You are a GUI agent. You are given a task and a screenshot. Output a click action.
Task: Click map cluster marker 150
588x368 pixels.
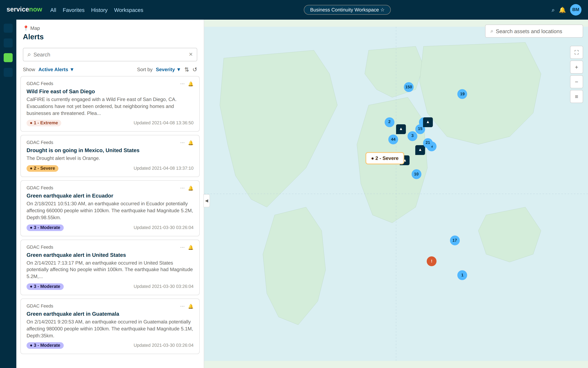pyautogui.click(x=409, y=87)
